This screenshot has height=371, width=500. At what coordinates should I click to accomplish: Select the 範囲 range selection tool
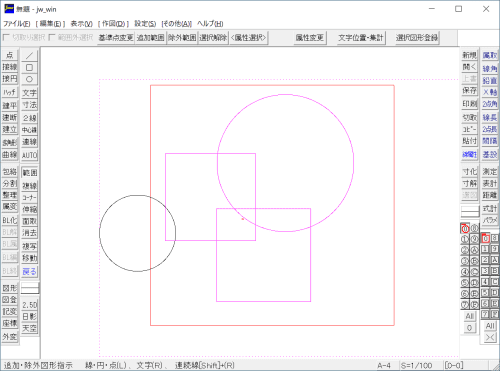(29, 173)
